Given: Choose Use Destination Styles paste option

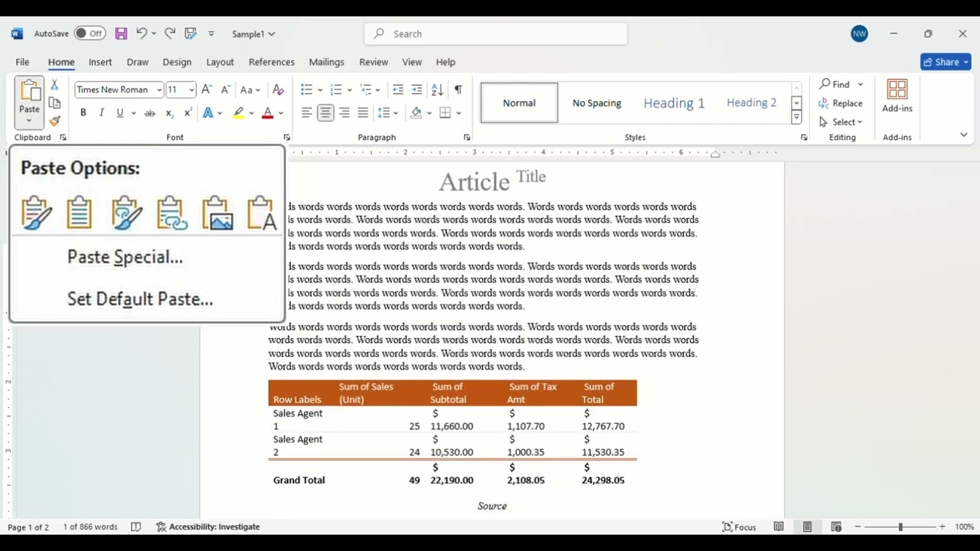Looking at the screenshot, I should (80, 213).
